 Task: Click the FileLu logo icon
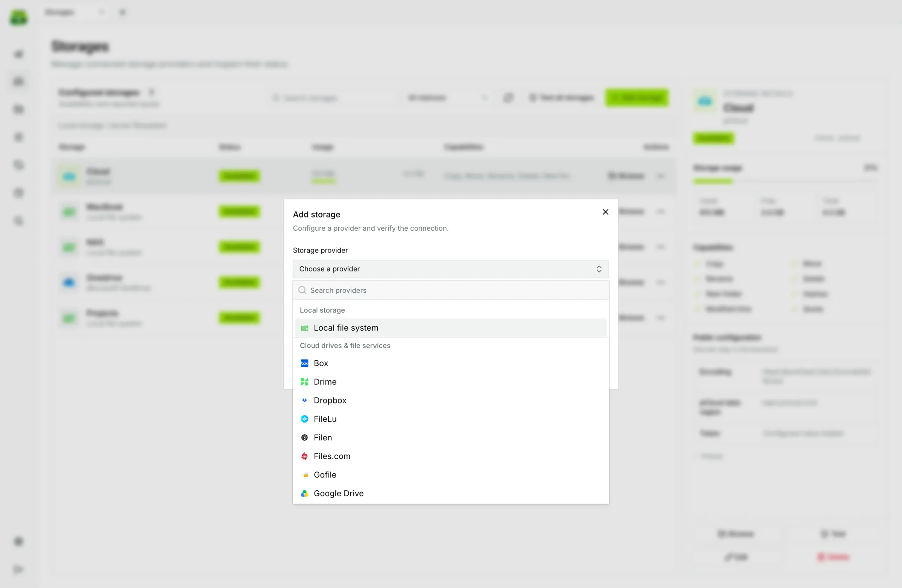click(304, 419)
